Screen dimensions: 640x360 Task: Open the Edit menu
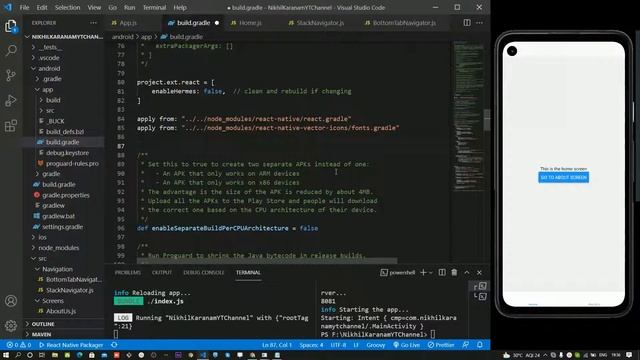click(42, 7)
